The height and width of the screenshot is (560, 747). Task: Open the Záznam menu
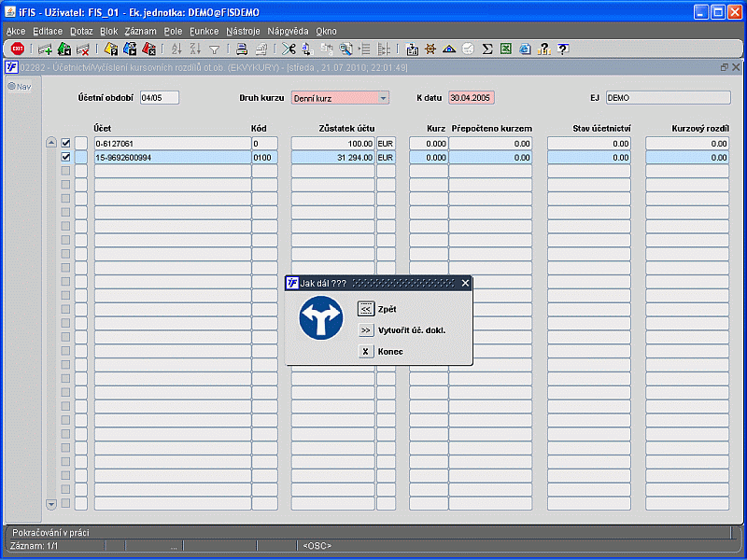tap(140, 31)
